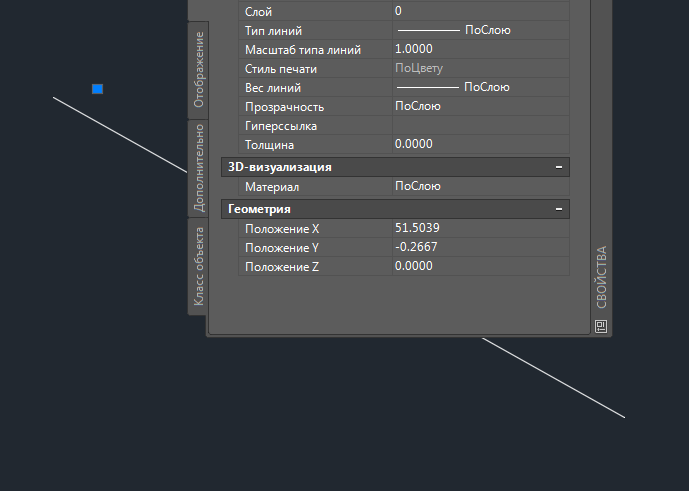Open the Тип линий ПоСлою dropdown
689x491 pixels.
481,30
